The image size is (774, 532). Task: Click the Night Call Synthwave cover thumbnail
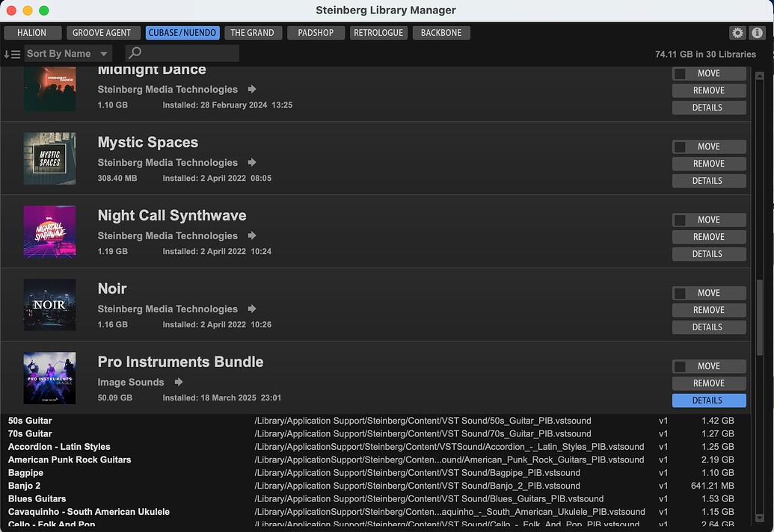click(x=49, y=232)
